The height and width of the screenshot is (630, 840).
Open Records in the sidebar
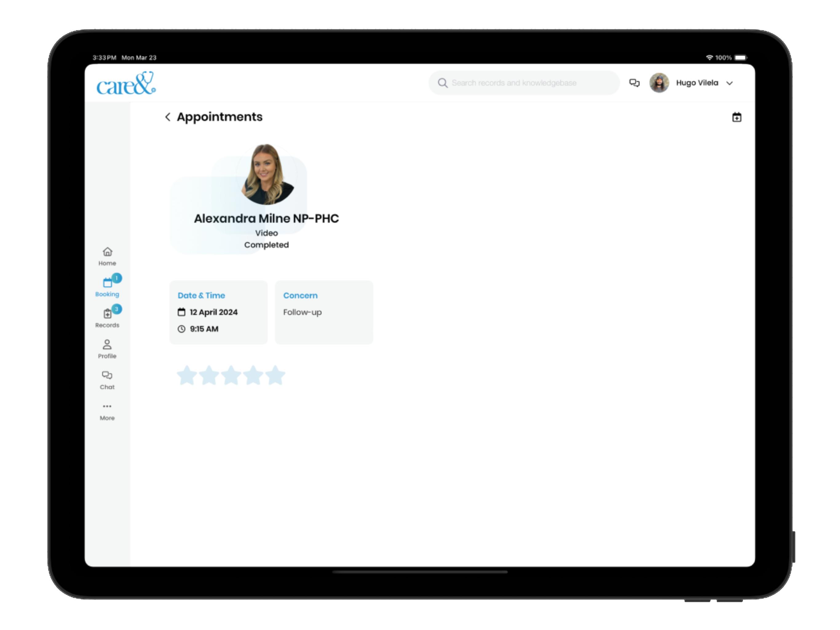coord(107,318)
